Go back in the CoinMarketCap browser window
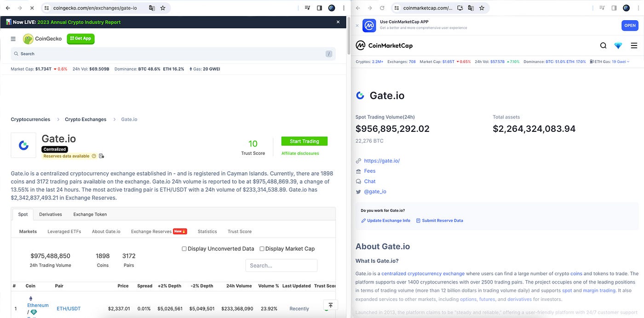The image size is (644, 318). 358,8
